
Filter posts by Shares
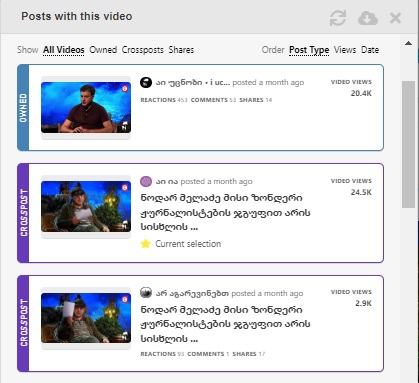[x=181, y=50]
